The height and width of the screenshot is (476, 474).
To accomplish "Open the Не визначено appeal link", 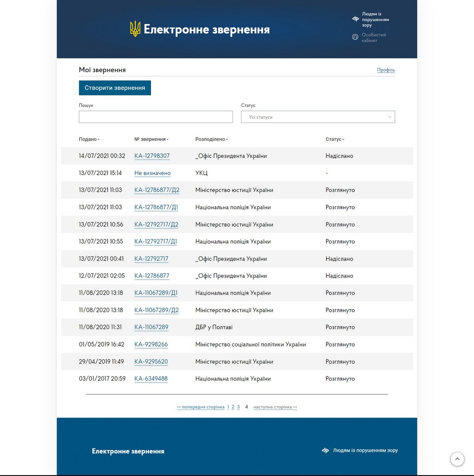I will (152, 173).
